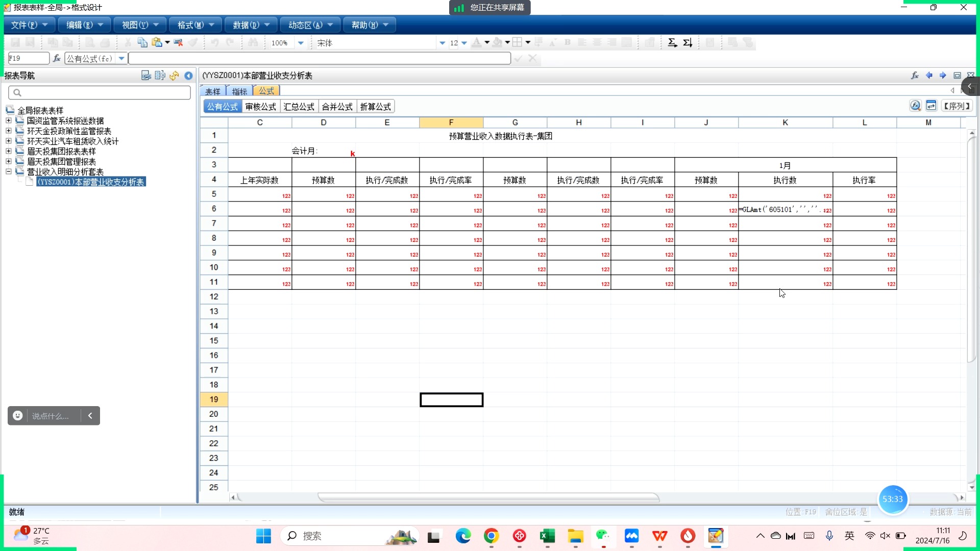Image resolution: width=980 pixels, height=551 pixels.
Task: Expand 国资监管系统报送数据 tree node
Action: tap(9, 121)
